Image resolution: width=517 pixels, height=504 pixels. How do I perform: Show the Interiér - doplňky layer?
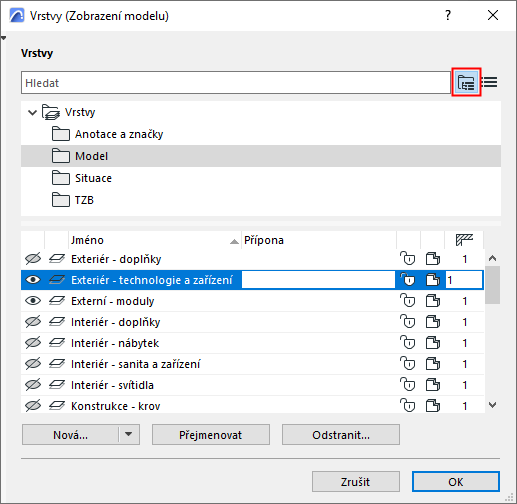click(x=33, y=322)
